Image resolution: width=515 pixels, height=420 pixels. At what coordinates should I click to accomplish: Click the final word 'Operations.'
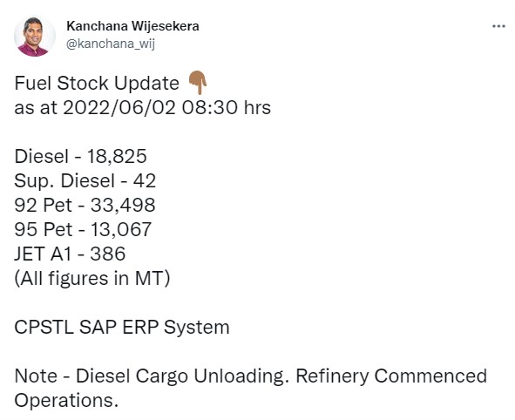tap(66, 401)
